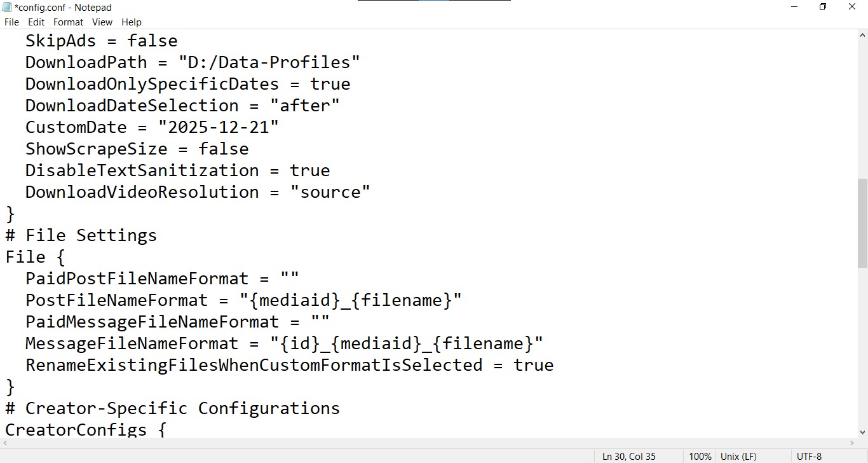The width and height of the screenshot is (868, 463).
Task: Open the File menu
Action: click(x=11, y=22)
